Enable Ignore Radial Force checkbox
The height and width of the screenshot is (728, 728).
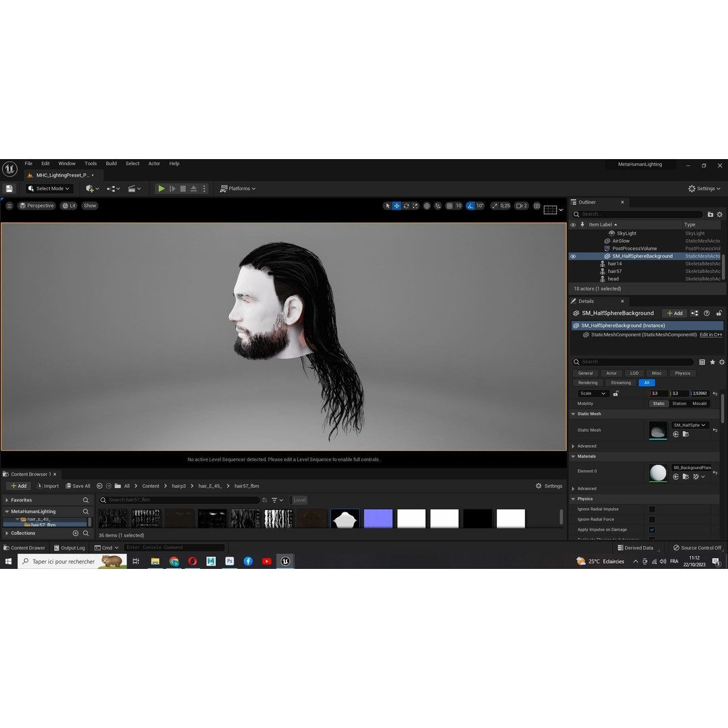pyautogui.click(x=652, y=520)
